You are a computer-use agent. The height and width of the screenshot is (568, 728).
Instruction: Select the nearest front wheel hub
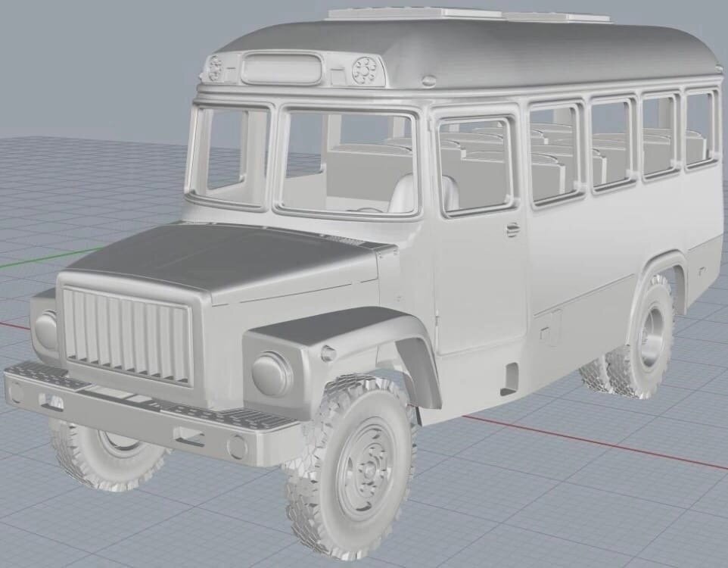click(369, 468)
